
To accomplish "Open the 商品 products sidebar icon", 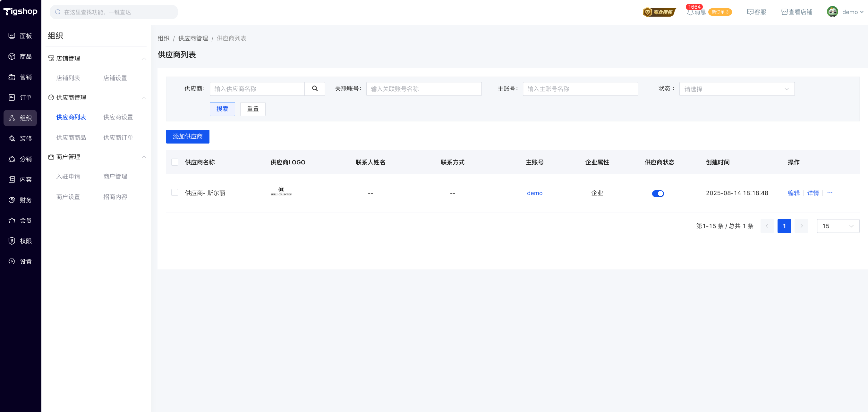I will [x=12, y=56].
